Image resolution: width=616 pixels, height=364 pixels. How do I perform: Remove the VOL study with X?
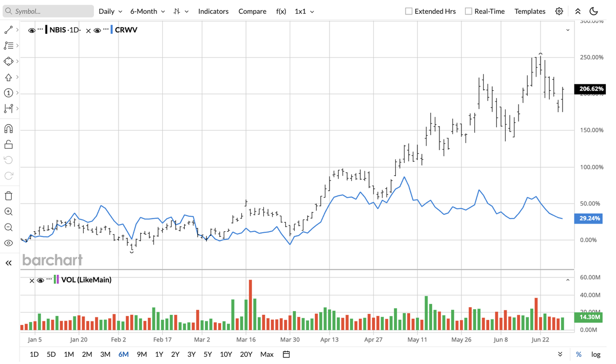point(32,280)
